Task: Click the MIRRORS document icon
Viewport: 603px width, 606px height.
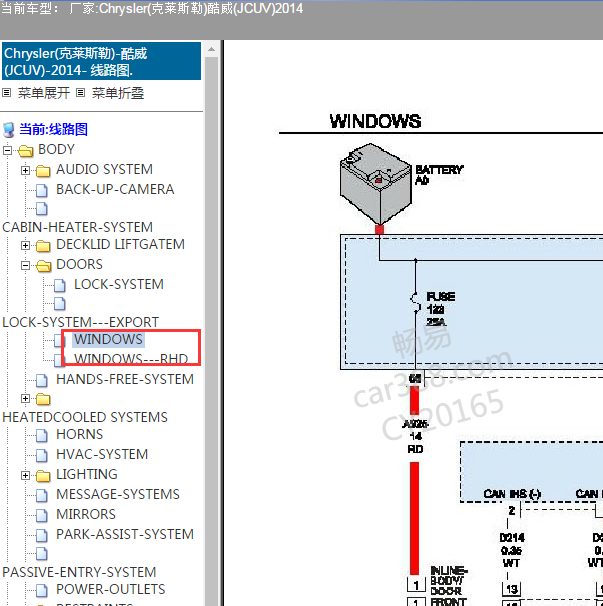Action: click(x=42, y=515)
